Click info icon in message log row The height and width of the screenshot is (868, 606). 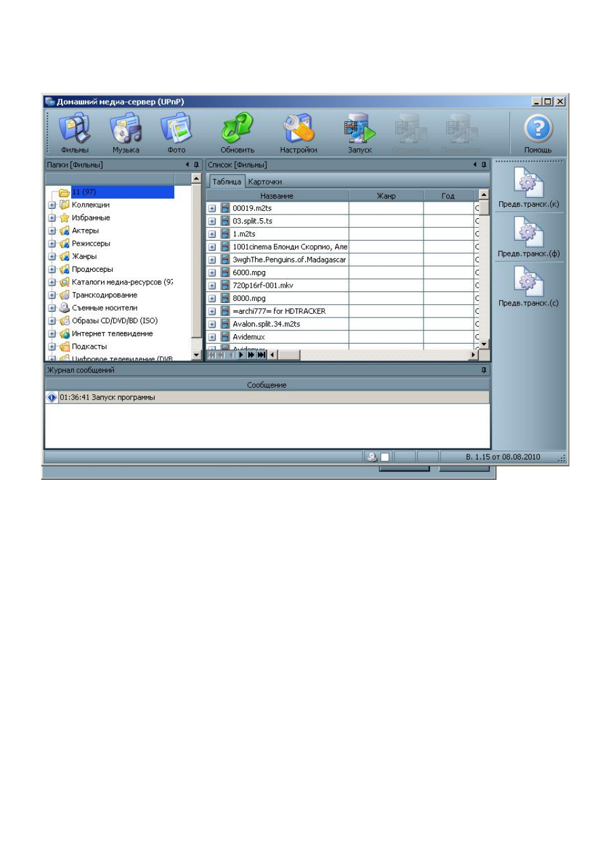coord(52,397)
